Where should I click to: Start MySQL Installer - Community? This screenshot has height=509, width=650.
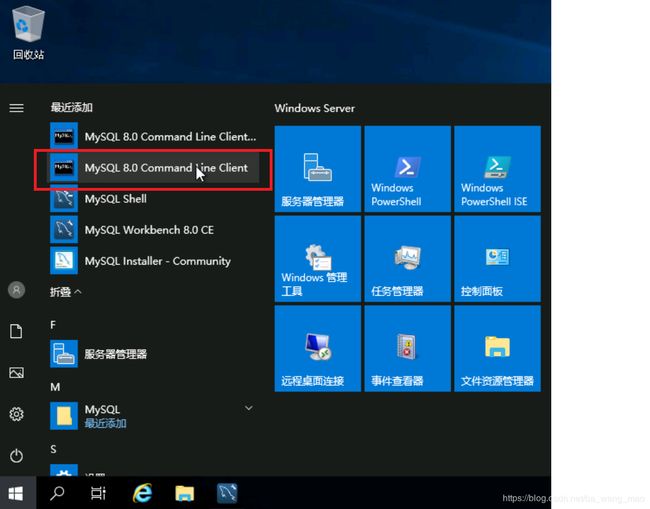point(154,261)
